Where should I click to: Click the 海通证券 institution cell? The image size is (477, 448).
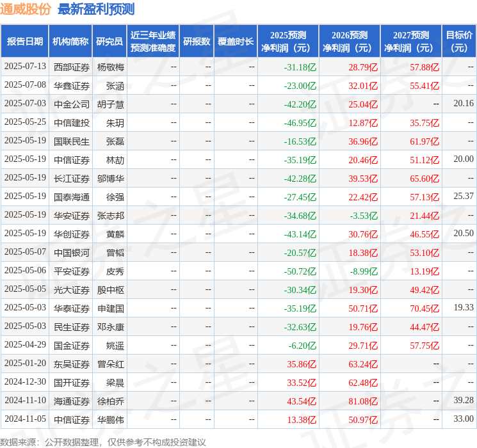tap(72, 401)
